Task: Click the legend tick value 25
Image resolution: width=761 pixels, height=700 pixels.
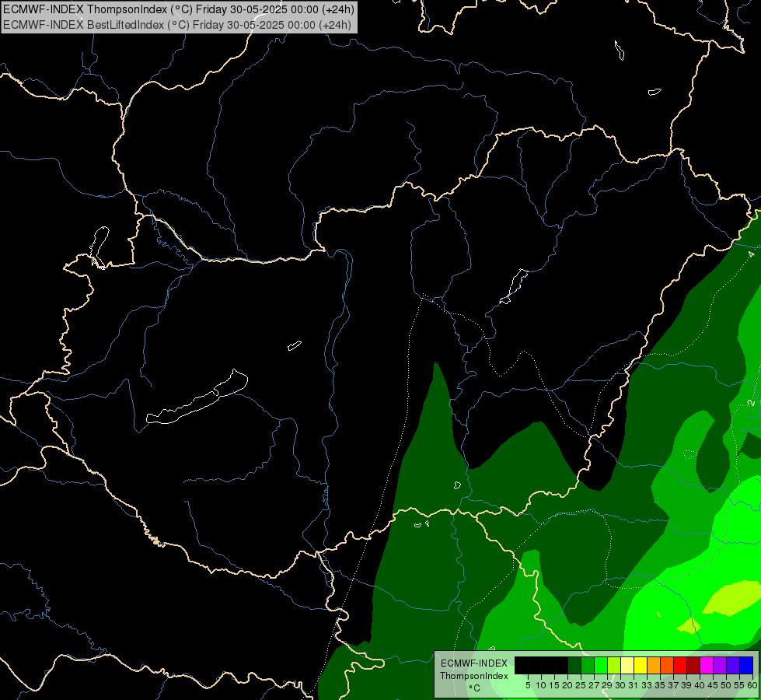Action: pyautogui.click(x=581, y=685)
